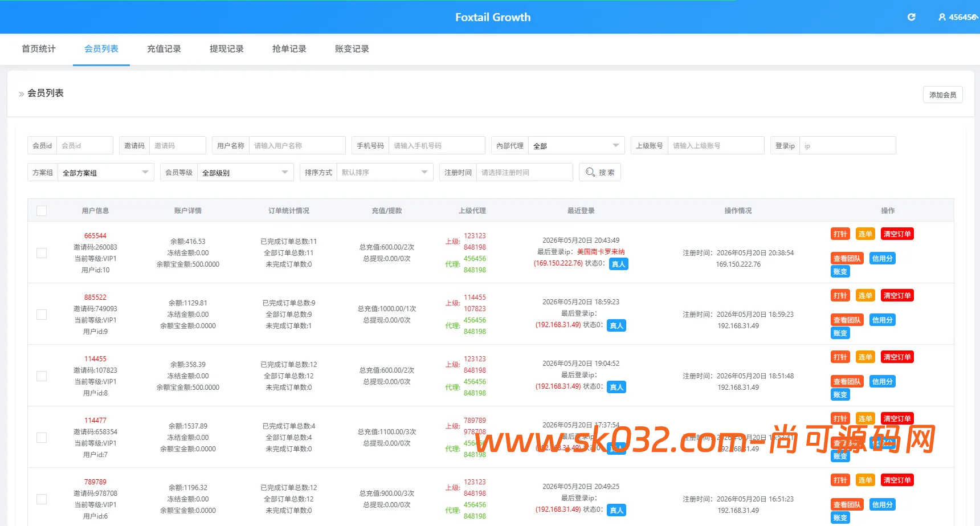Image resolution: width=980 pixels, height=526 pixels.
Task: Check the row checkbox for user 885522
Action: [42, 315]
